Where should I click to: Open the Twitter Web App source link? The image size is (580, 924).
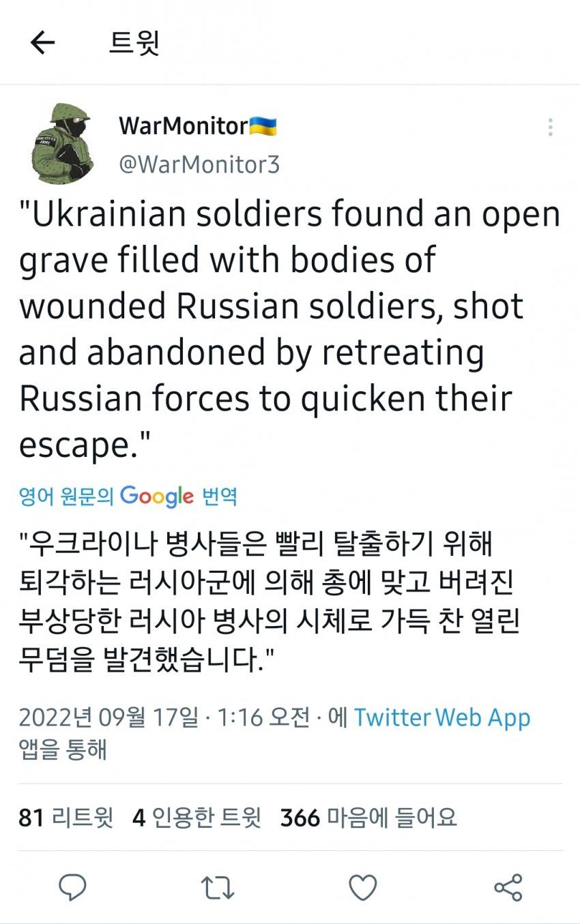point(441,717)
